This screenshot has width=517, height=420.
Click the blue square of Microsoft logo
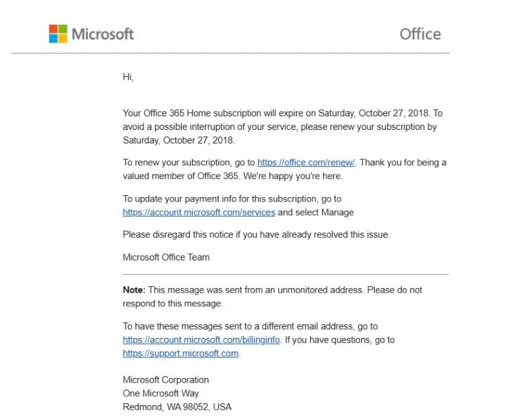tap(54, 38)
